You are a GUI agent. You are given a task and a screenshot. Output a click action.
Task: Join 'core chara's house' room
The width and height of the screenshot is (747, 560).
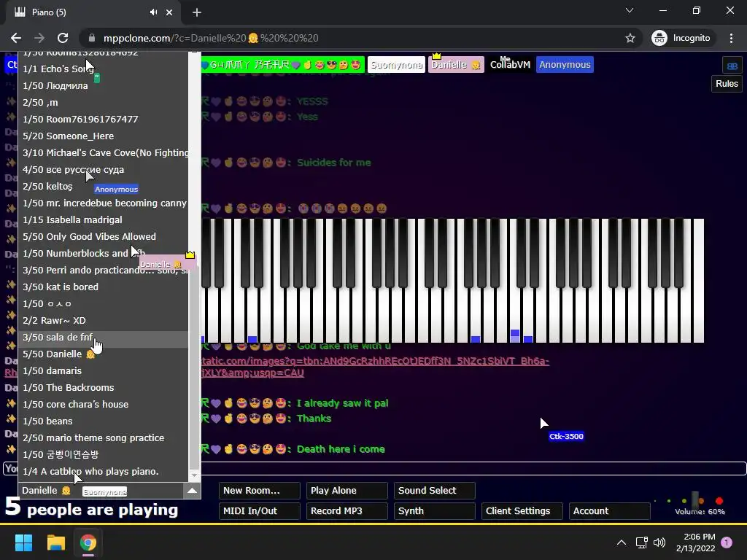pyautogui.click(x=104, y=404)
